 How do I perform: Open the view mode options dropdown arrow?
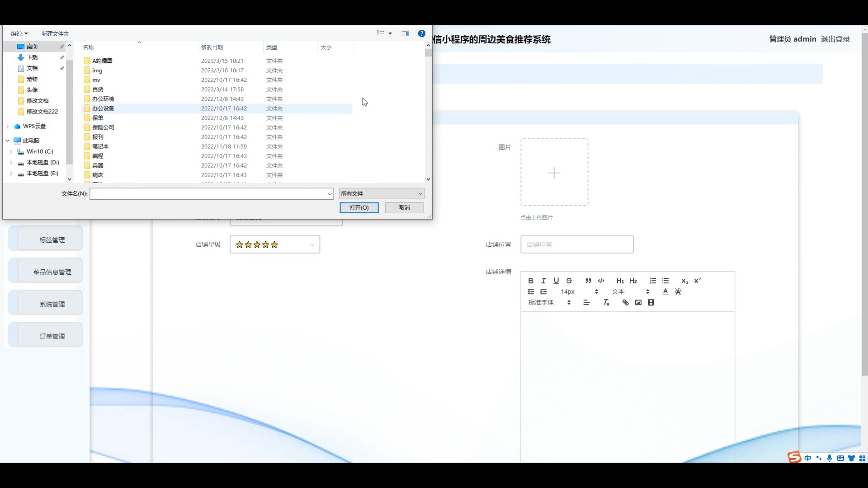(x=390, y=33)
